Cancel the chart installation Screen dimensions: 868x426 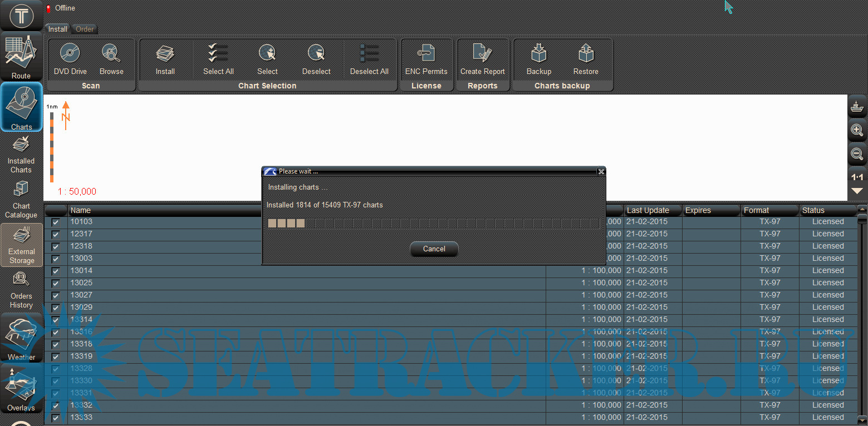[434, 249]
